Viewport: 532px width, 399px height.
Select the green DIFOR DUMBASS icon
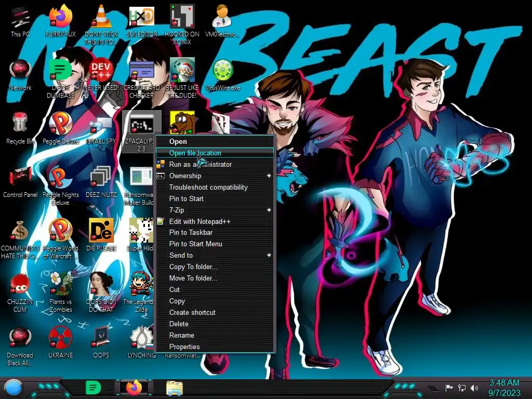click(60, 79)
